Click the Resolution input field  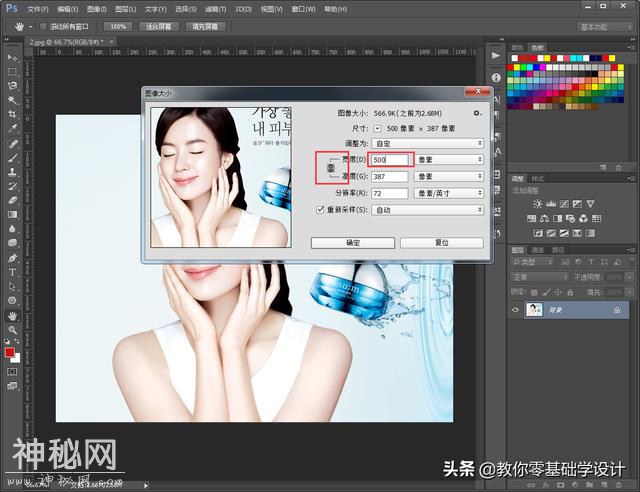pos(390,193)
